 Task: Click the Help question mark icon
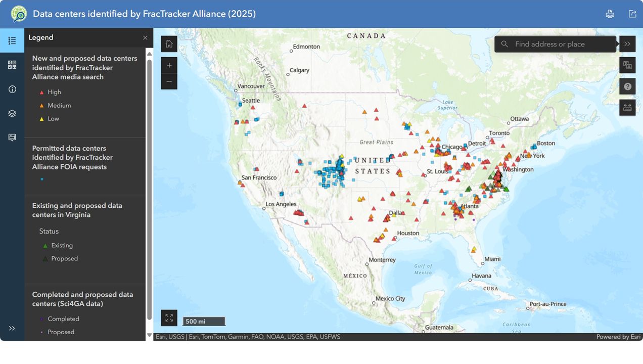pyautogui.click(x=627, y=86)
